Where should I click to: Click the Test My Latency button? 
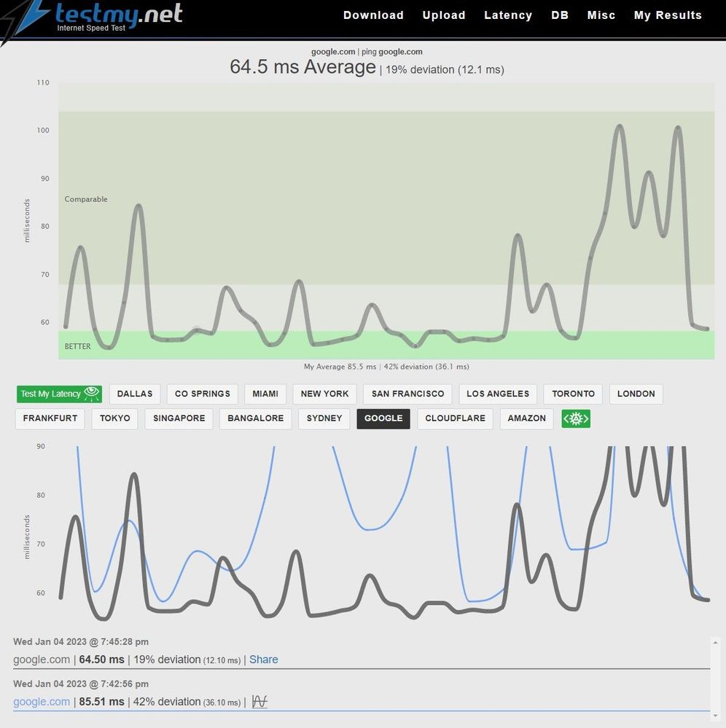(x=60, y=394)
